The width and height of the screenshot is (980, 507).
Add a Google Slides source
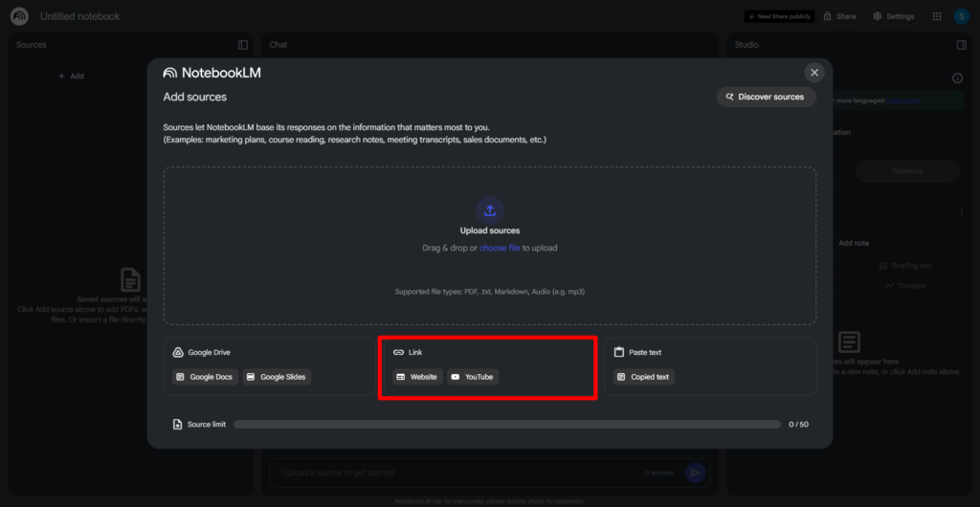pyautogui.click(x=277, y=377)
